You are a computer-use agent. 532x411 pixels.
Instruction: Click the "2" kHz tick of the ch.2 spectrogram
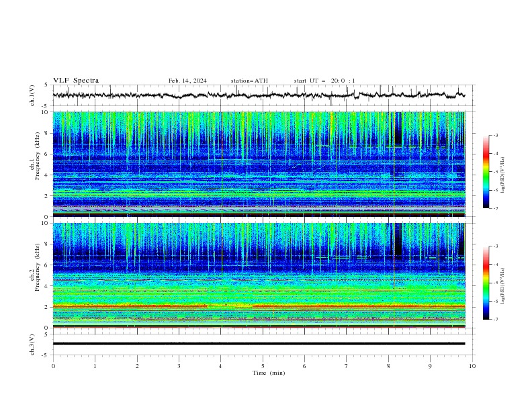point(47,307)
